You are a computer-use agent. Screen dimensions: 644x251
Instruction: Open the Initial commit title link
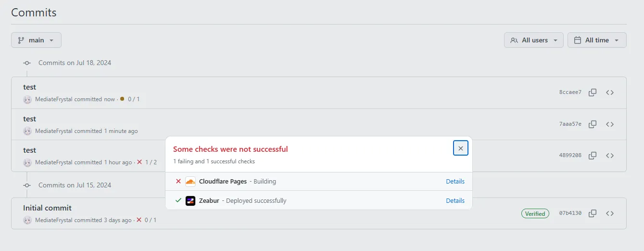47,208
